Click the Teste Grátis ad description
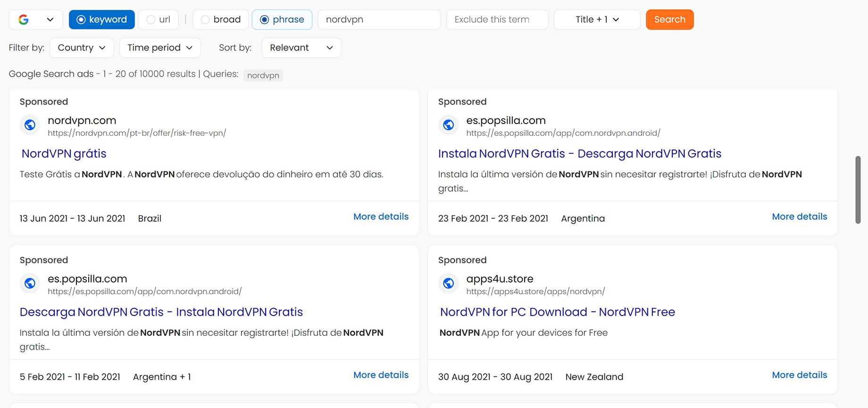The height and width of the screenshot is (408, 868). (x=201, y=175)
